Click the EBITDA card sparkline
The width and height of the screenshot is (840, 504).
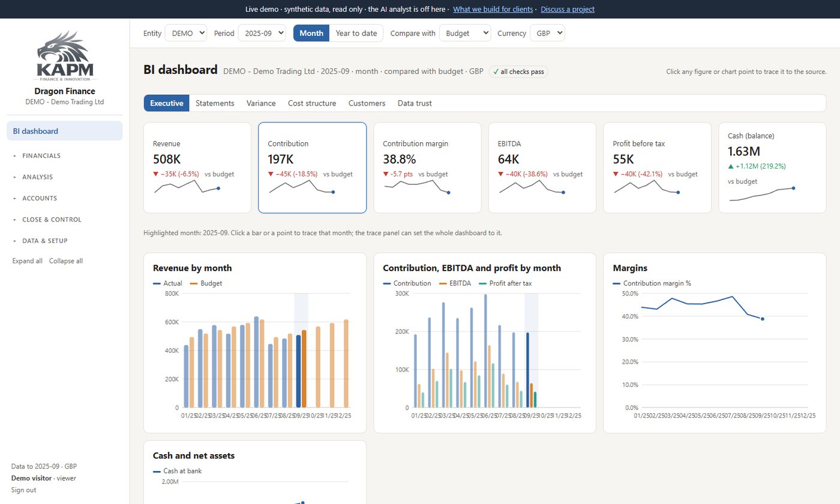532,187
